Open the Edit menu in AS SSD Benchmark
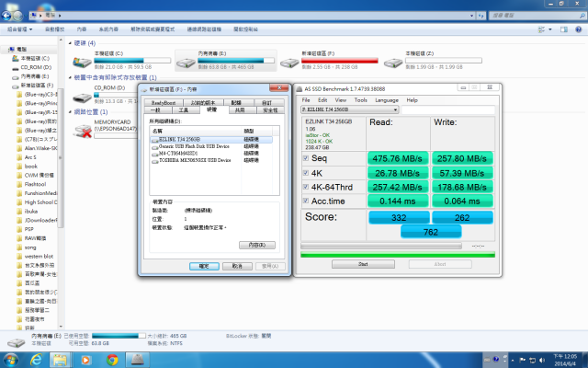 pyautogui.click(x=322, y=100)
